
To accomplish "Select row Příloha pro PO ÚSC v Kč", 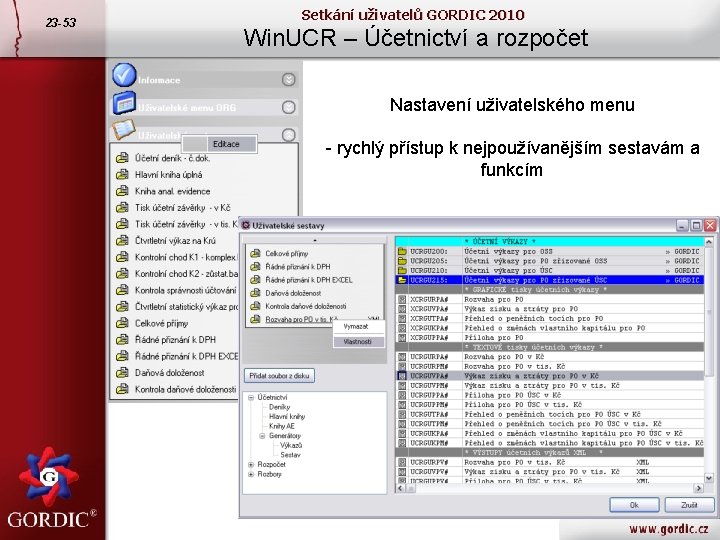I will (550, 395).
